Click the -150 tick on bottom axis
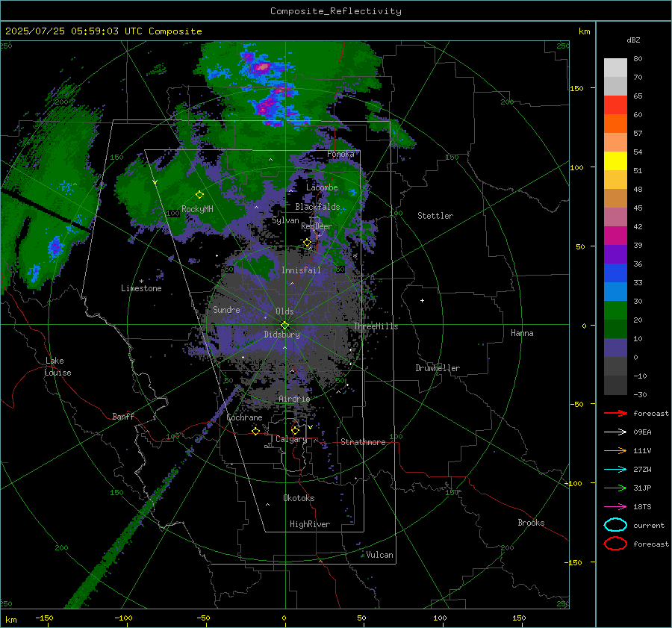 tap(44, 618)
